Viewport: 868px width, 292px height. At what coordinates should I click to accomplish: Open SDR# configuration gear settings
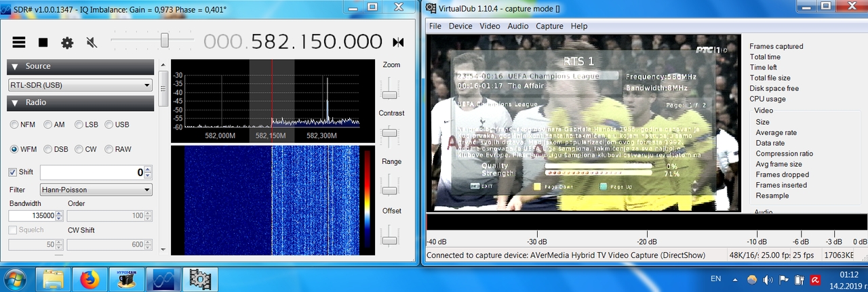pos(67,42)
